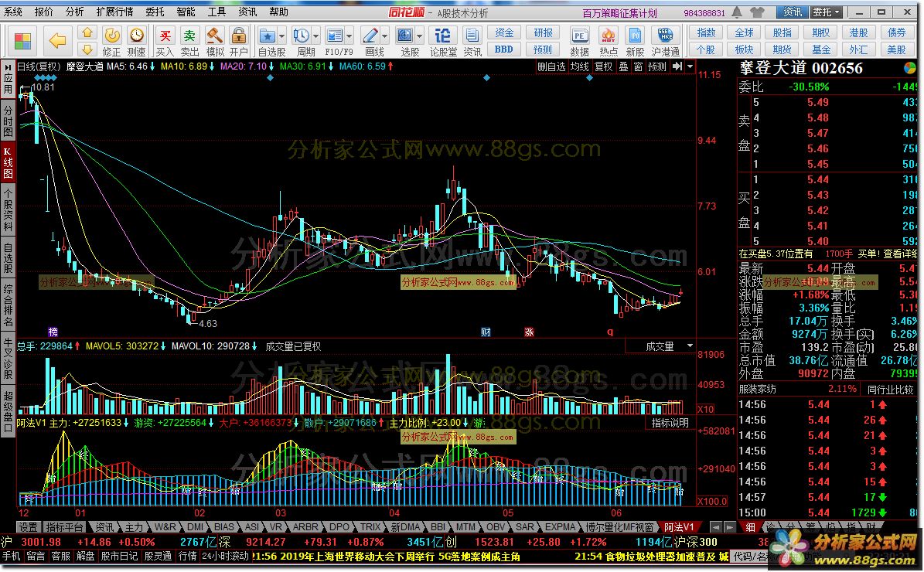Open the 沪港通 SSE-HKE icon
This screenshot has width=924, height=572.
665,36
